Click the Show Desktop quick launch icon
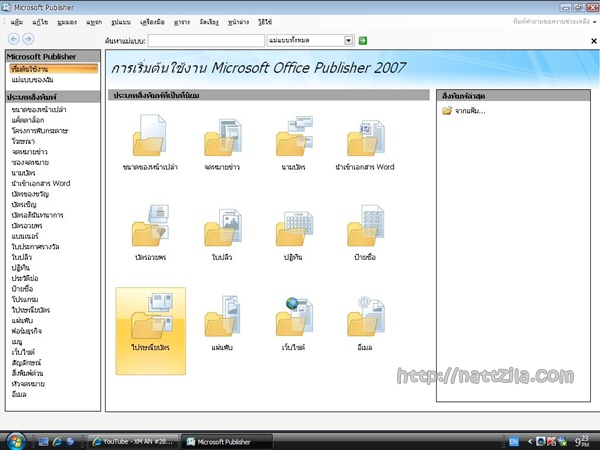 [43, 442]
